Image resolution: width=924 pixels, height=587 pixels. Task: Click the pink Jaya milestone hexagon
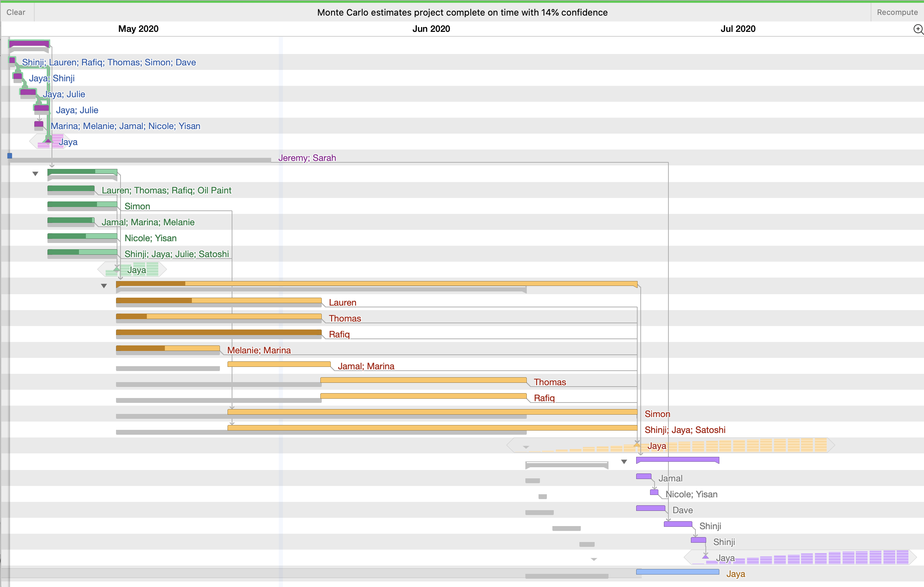(x=51, y=142)
